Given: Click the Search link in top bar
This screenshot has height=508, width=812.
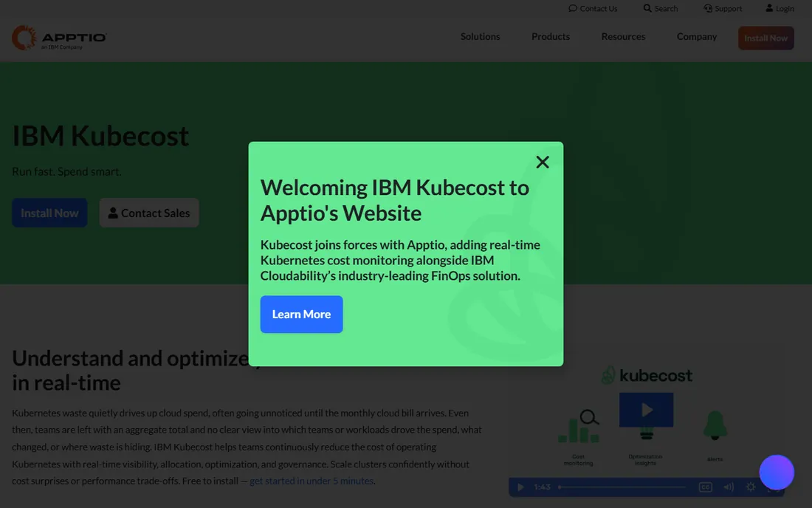Looking at the screenshot, I should 660,8.
